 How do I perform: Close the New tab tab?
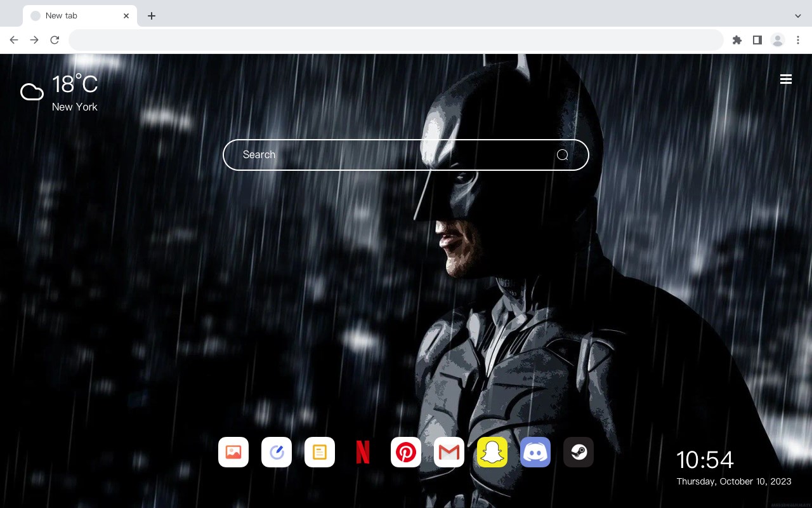[126, 16]
